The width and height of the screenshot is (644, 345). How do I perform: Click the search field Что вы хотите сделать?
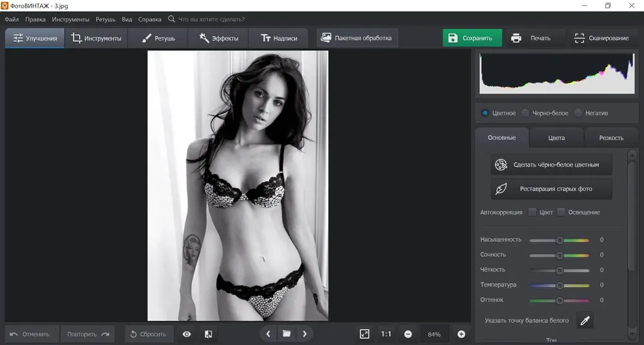211,19
